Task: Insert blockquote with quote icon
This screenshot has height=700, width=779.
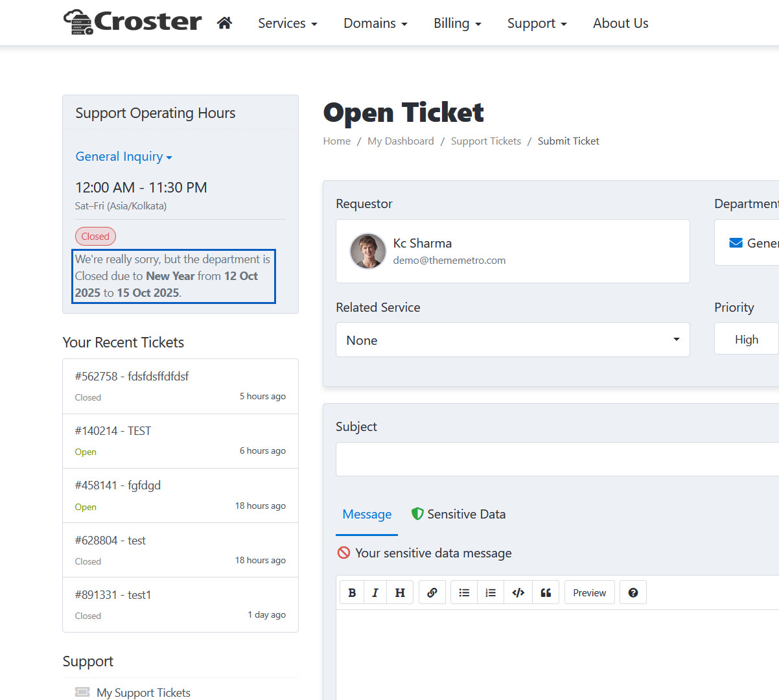Action: [x=546, y=592]
